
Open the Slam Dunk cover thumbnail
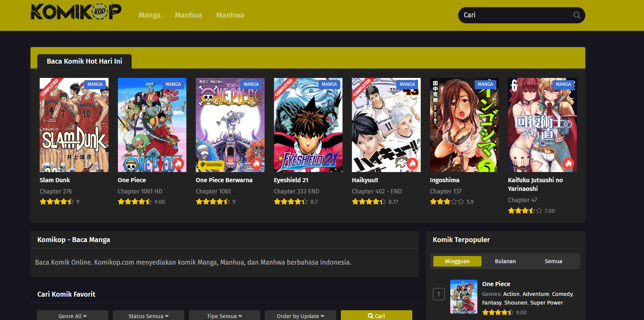click(74, 125)
